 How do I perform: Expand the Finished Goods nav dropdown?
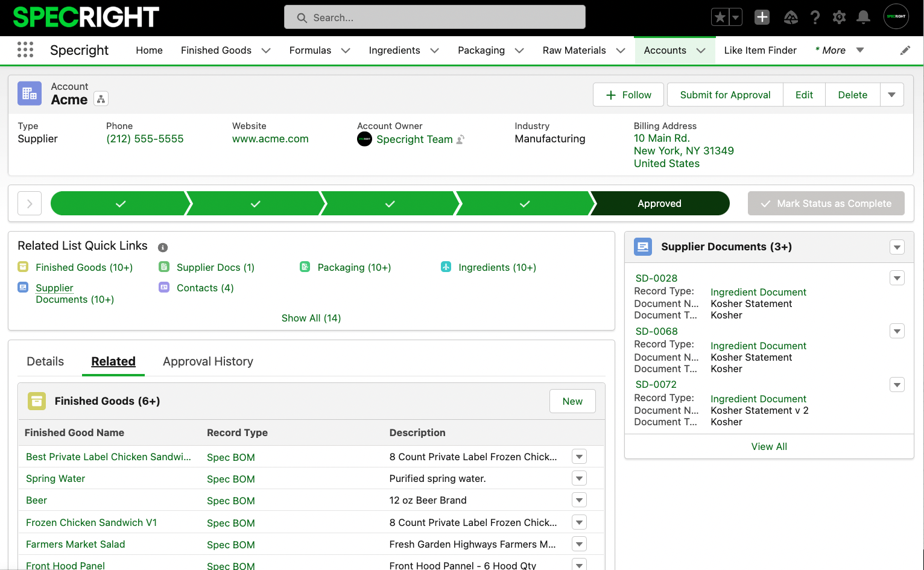[266, 51]
